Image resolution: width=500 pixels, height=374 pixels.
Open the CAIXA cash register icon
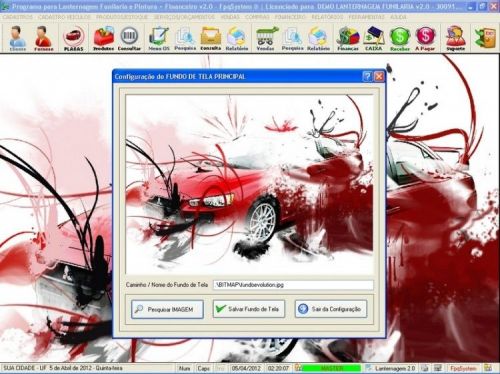(x=373, y=39)
